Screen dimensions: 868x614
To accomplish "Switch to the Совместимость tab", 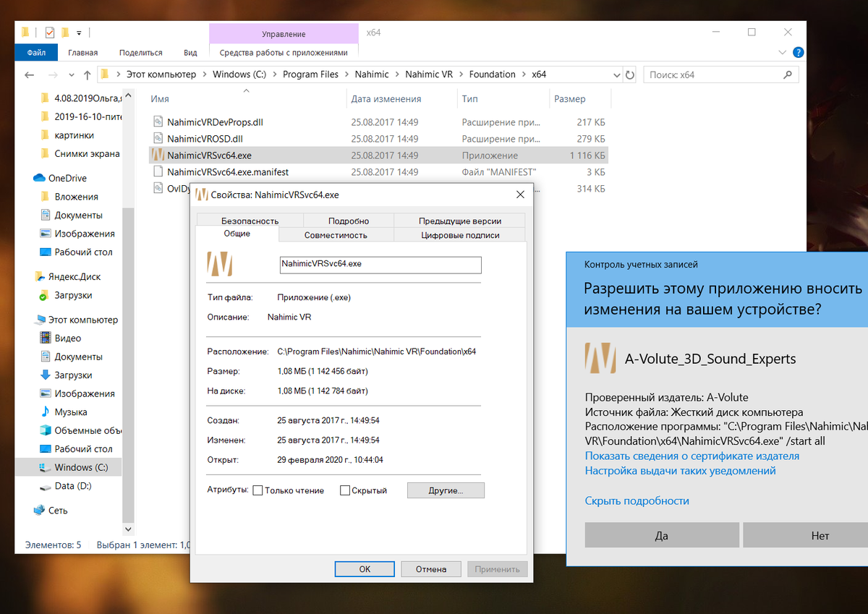I will coord(336,234).
